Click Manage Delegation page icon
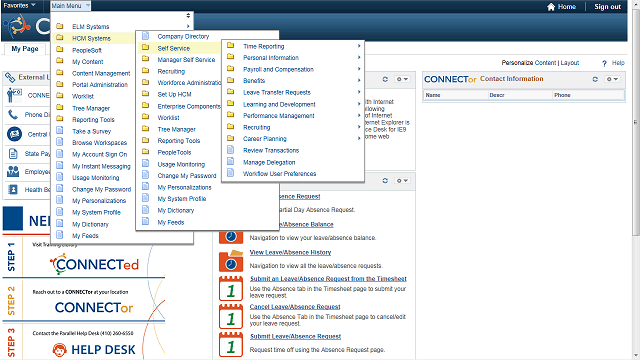Image resolution: width=640 pixels, height=360 pixels. [x=231, y=161]
